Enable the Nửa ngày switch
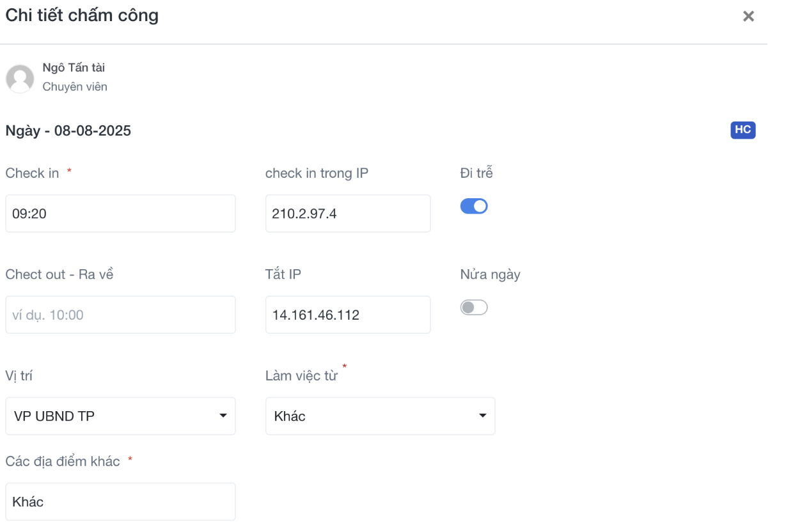This screenshot has width=793, height=532. 474,308
